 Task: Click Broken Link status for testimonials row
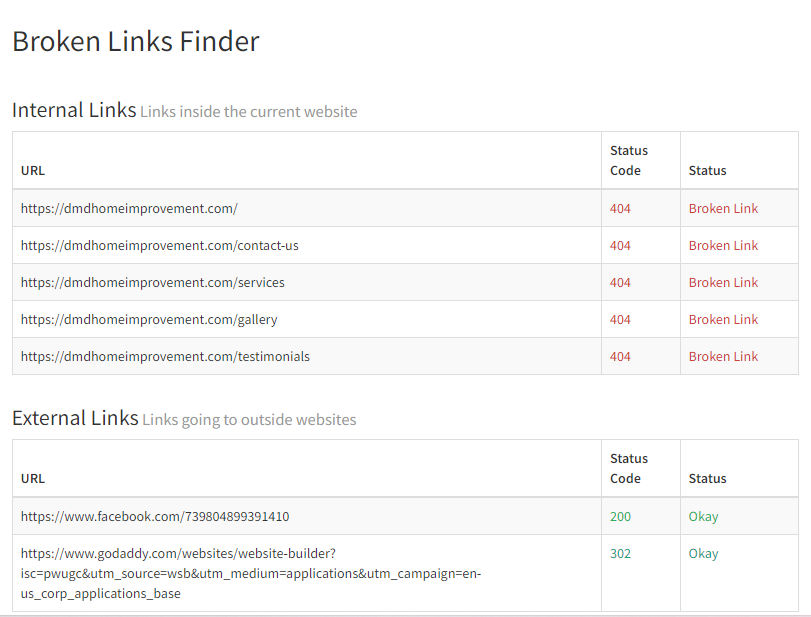(723, 357)
